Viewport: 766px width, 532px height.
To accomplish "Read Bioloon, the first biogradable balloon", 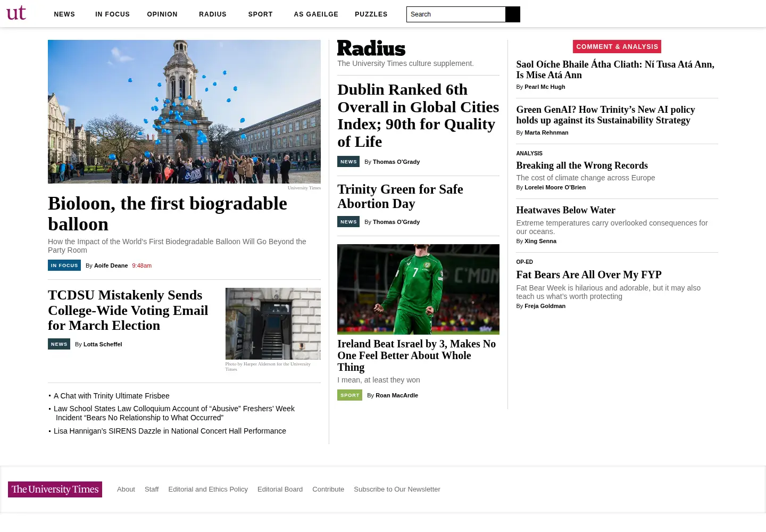I will (x=168, y=214).
